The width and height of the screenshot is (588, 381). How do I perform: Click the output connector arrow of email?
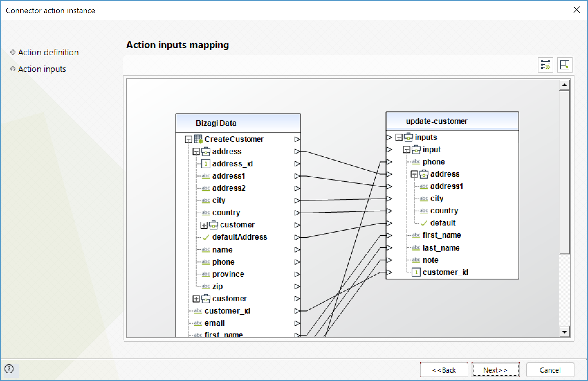[x=297, y=323]
